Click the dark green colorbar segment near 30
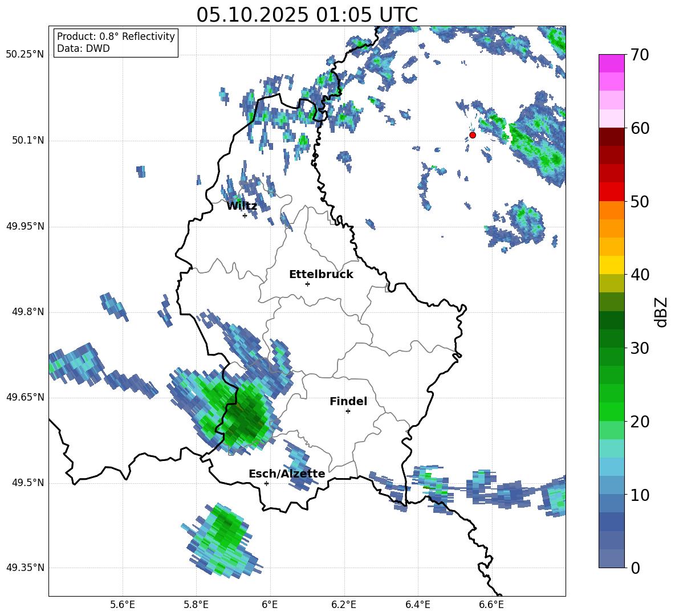The image size is (675, 616). point(611,338)
